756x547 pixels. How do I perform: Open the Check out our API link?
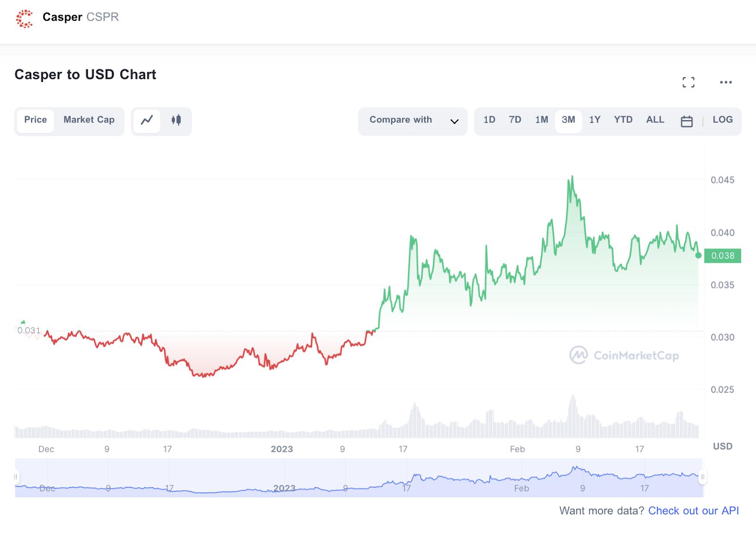[693, 511]
